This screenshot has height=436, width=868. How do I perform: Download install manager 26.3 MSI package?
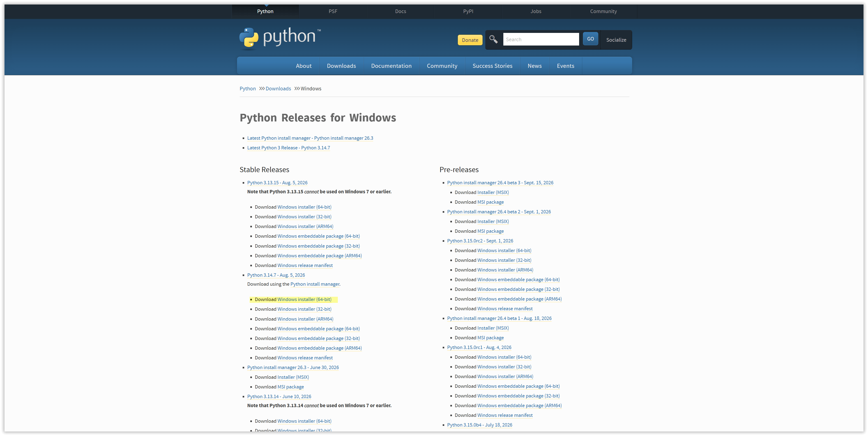(x=290, y=387)
